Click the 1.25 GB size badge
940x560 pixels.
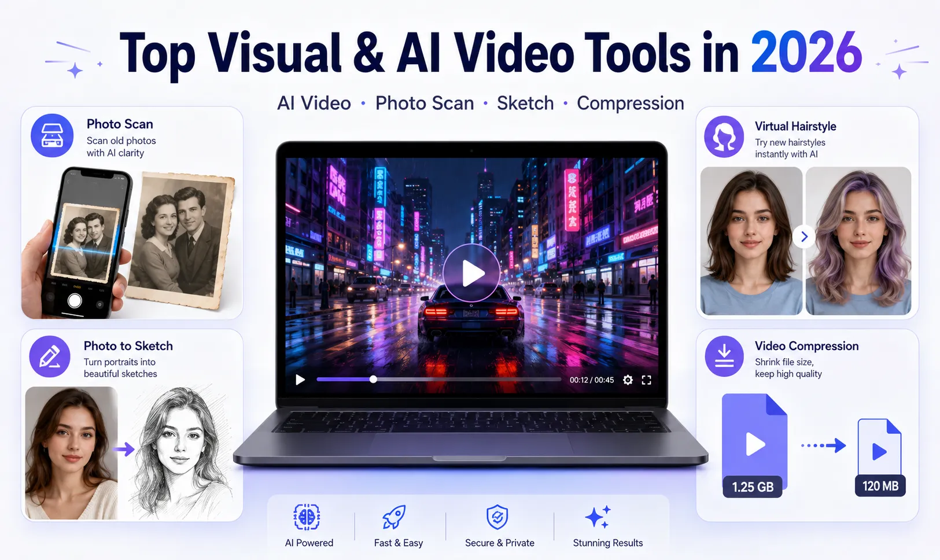753,487
